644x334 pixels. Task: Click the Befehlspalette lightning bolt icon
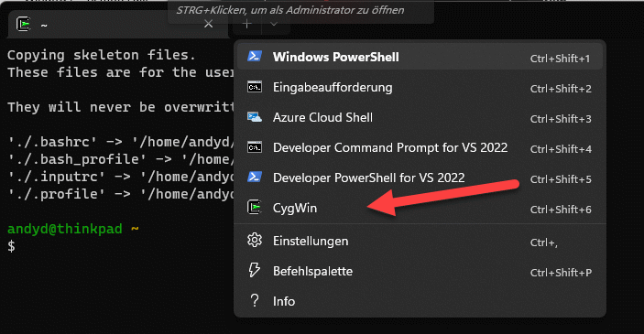(x=255, y=270)
